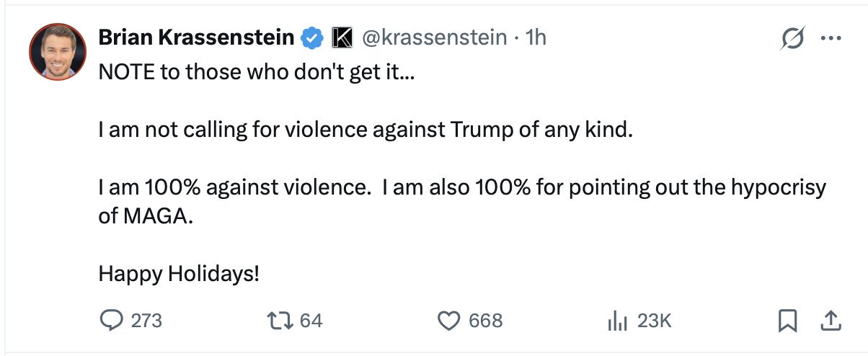Image resolution: width=868 pixels, height=356 pixels.
Task: Click the Grok slashed-circle icon
Action: point(792,39)
